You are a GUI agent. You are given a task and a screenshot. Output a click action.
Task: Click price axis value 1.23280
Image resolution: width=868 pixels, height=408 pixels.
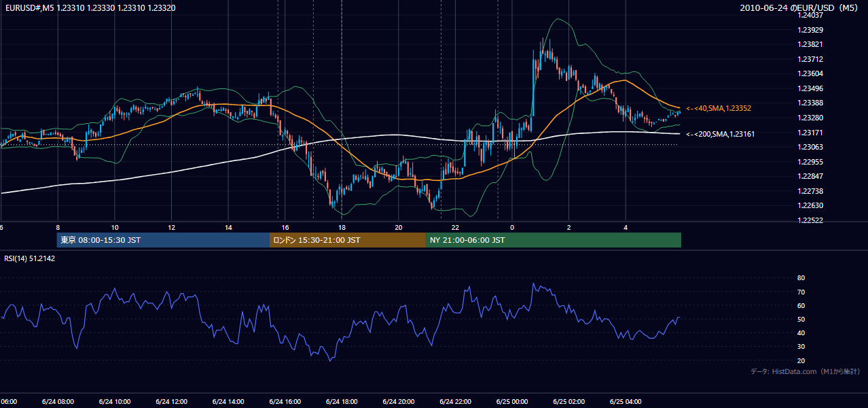(x=810, y=118)
